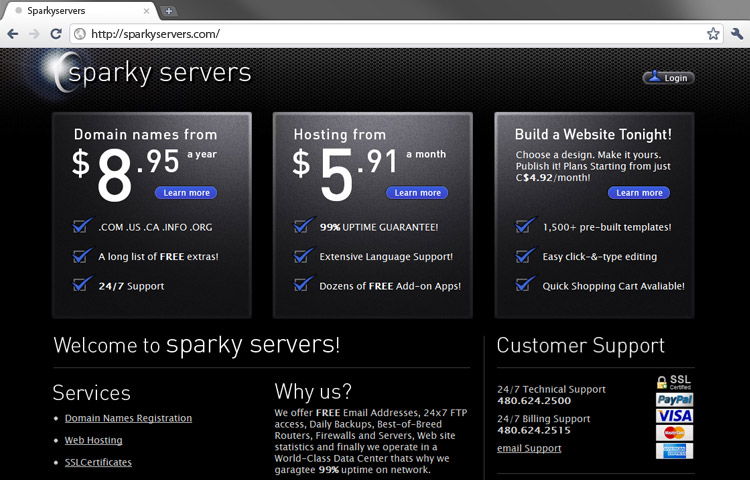
Task: Click checkmark beside 24/7 Support
Action: click(83, 285)
